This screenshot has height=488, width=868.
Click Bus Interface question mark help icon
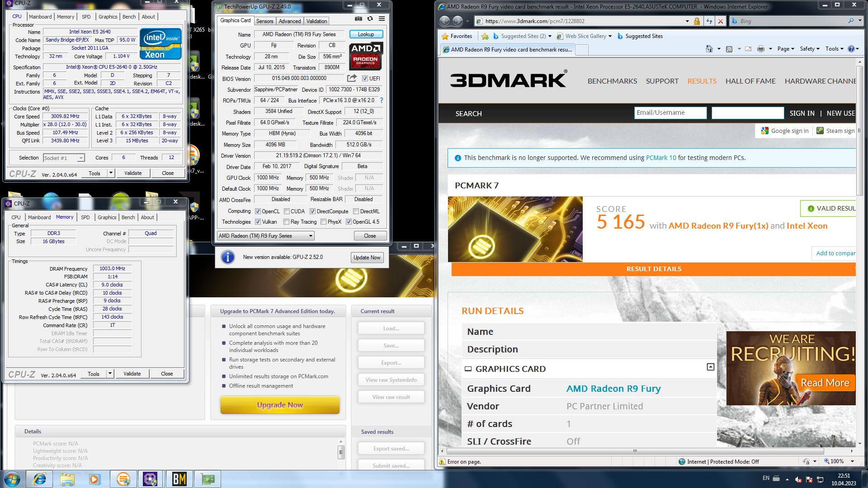click(381, 100)
